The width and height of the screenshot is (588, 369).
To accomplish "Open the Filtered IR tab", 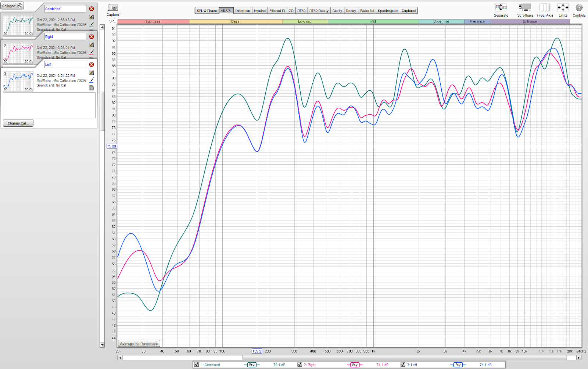I will [x=277, y=11].
